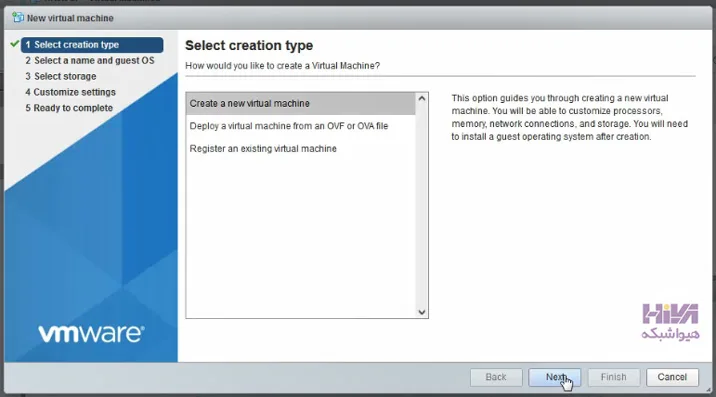Click the creation type list scroll up arrow
Screen dimensions: 716x397
(421, 99)
